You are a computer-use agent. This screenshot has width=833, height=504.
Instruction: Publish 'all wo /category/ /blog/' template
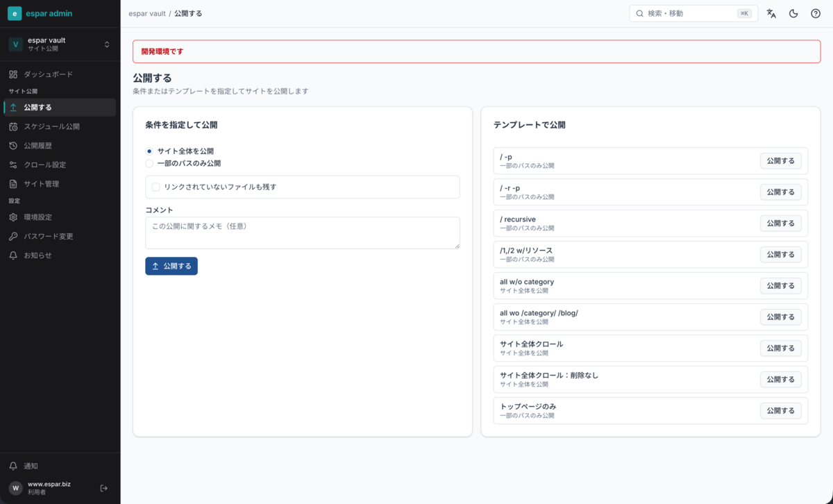click(x=781, y=317)
